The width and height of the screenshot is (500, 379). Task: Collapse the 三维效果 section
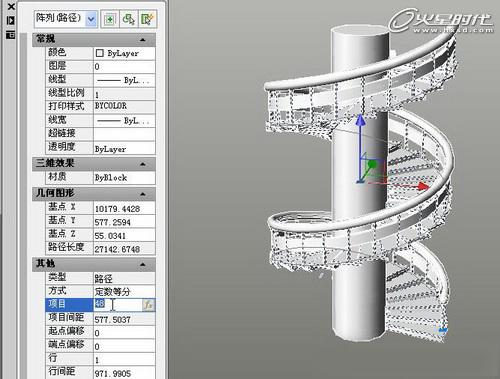(x=143, y=164)
